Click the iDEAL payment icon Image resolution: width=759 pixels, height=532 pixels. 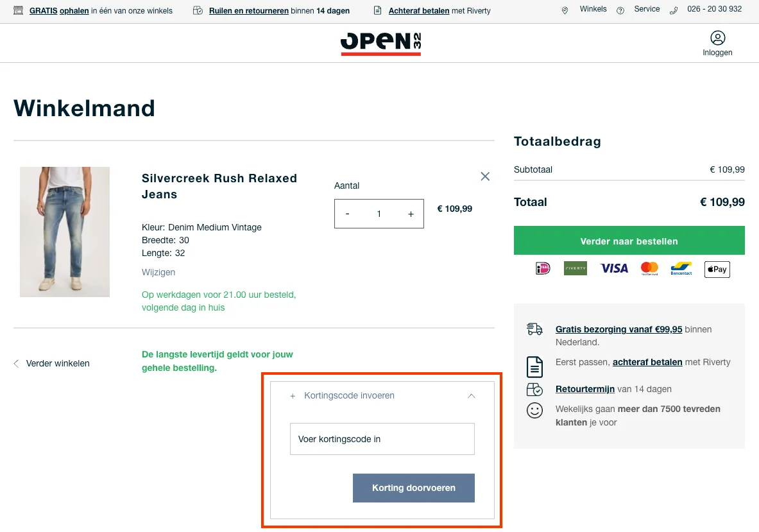(542, 268)
